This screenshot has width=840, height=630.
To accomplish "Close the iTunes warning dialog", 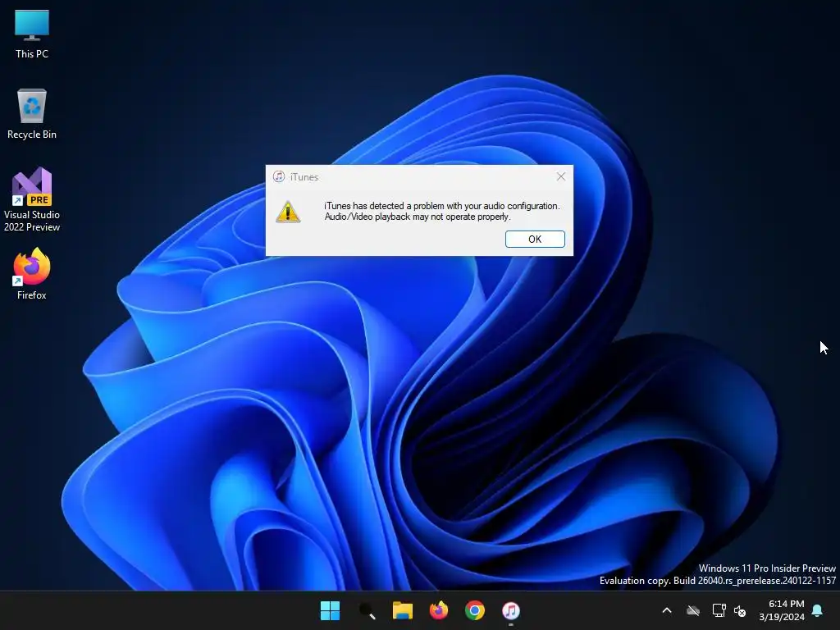I will pos(560,177).
